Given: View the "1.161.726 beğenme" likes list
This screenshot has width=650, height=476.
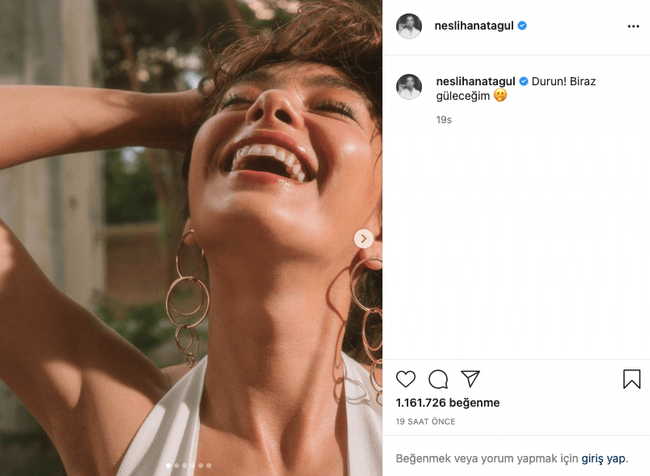Looking at the screenshot, I should (x=448, y=403).
